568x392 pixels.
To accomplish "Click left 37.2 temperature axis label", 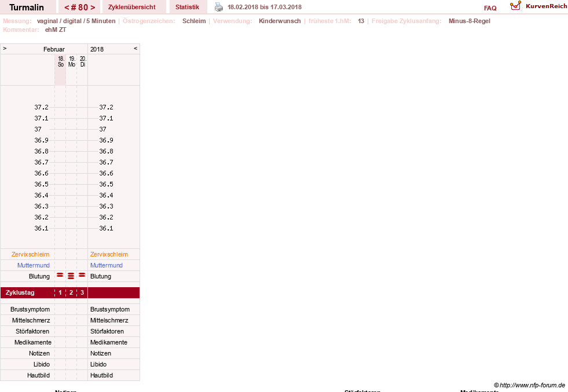I will 41,107.
